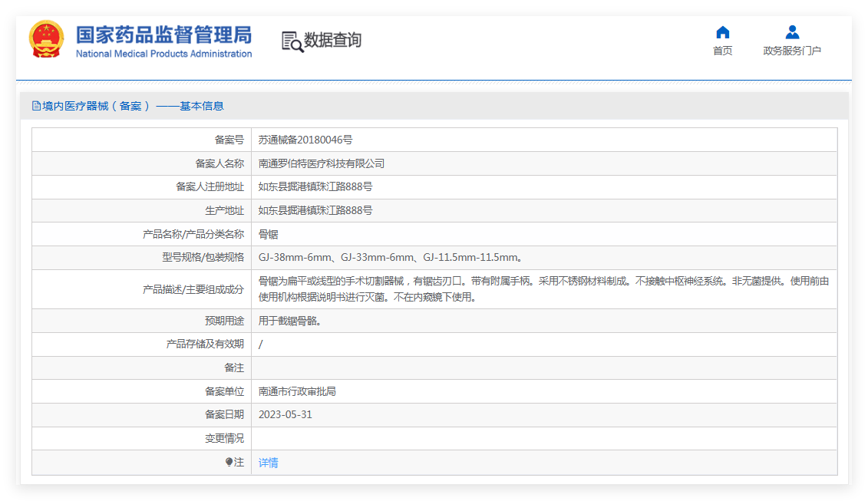Select 南通罗伯特医疗科技有限公司 cell
This screenshot has height=501, width=868.
pyautogui.click(x=321, y=164)
